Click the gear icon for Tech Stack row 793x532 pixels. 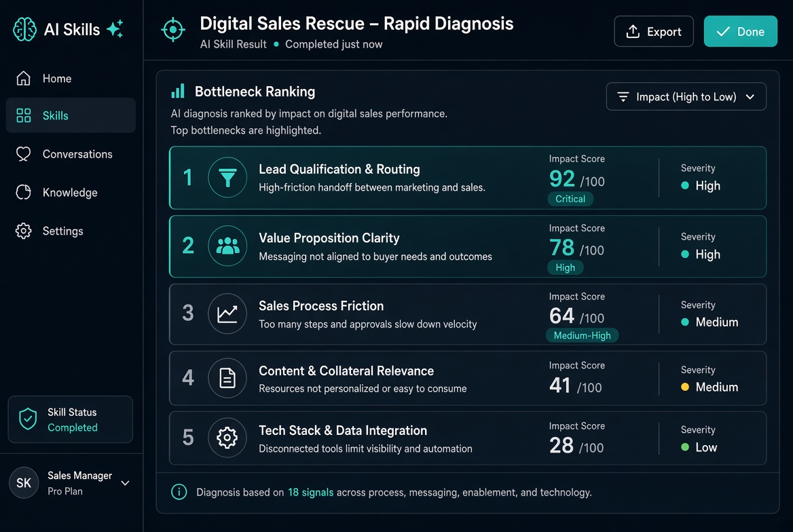227,438
